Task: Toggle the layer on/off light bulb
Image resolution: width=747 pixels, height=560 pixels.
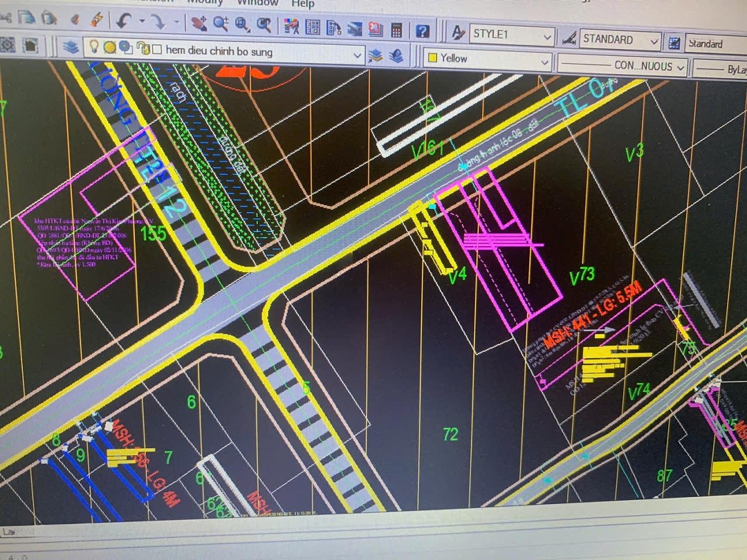Action: click(93, 47)
